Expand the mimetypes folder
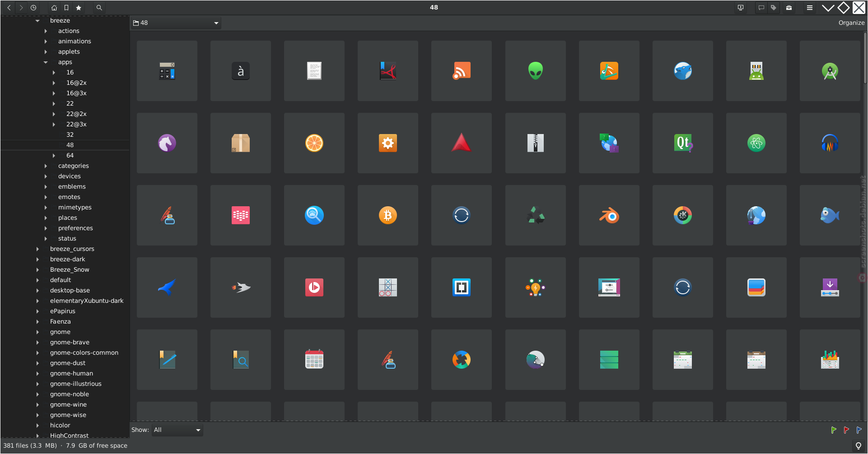The height and width of the screenshot is (454, 868). click(46, 208)
